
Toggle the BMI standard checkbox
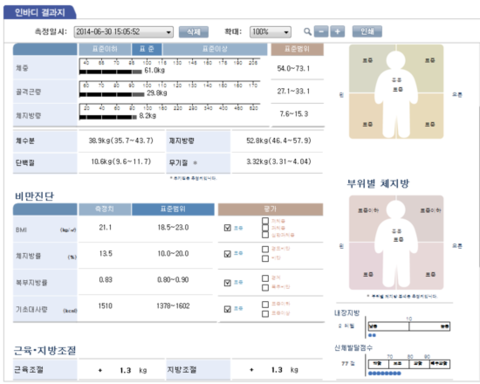point(227,228)
